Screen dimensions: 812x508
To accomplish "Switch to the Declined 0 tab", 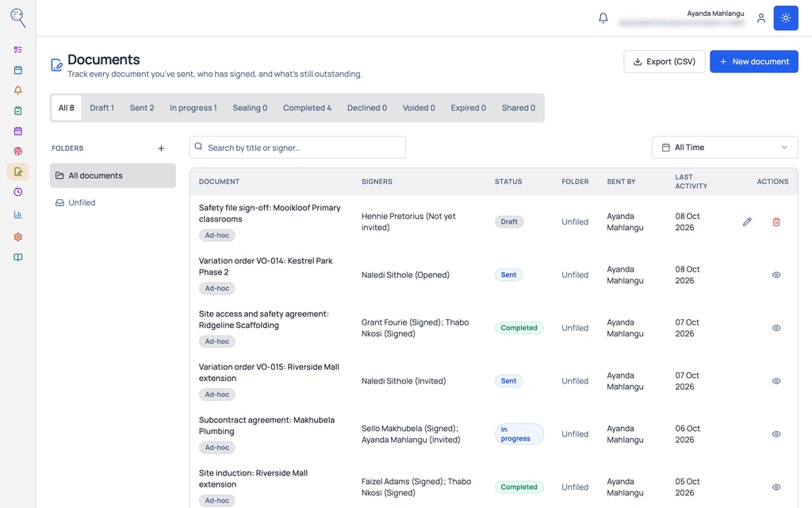I will (366, 108).
